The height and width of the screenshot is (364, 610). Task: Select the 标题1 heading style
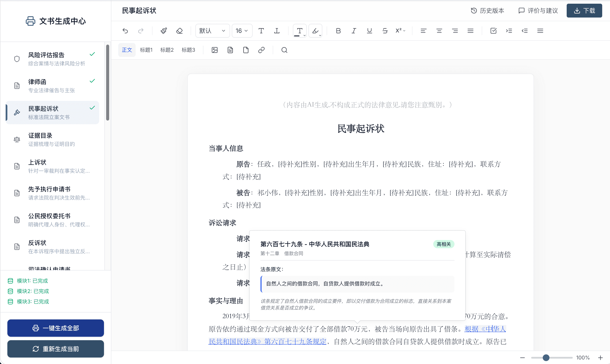click(146, 50)
